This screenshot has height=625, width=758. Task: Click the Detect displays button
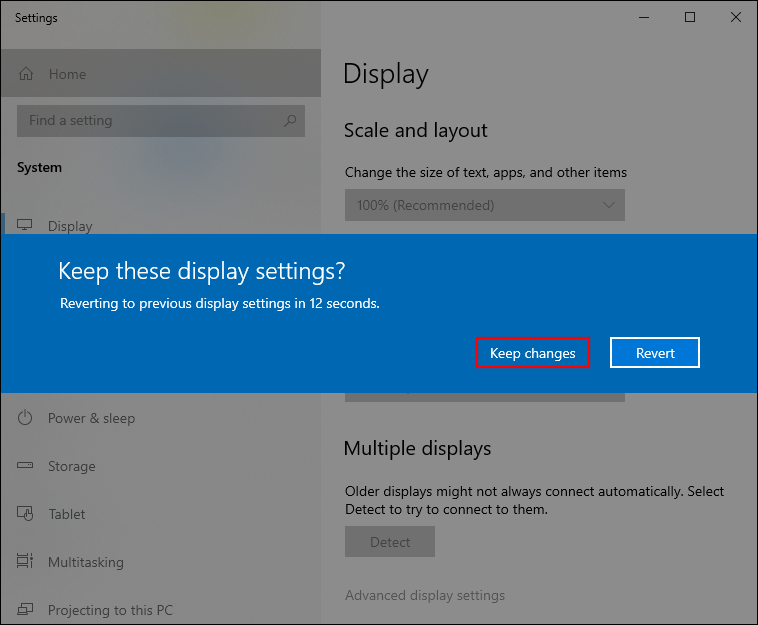pos(390,542)
